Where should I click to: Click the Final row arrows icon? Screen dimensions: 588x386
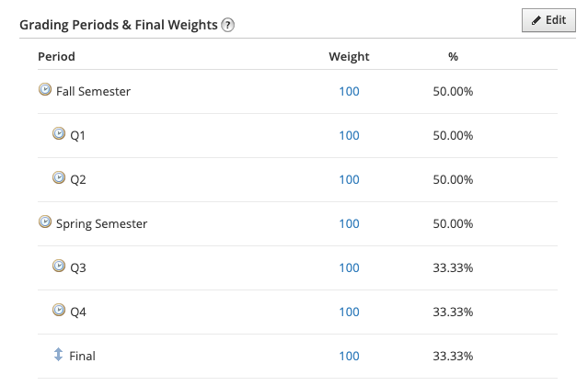[x=59, y=355]
